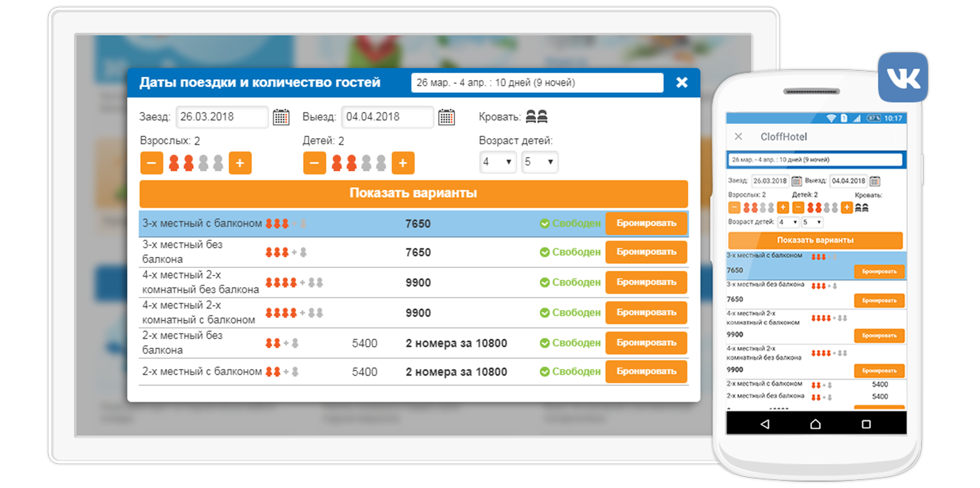Viewport: 980px width, 488px height.
Task: Open the first child age dropdown showing 4
Action: pos(497,162)
